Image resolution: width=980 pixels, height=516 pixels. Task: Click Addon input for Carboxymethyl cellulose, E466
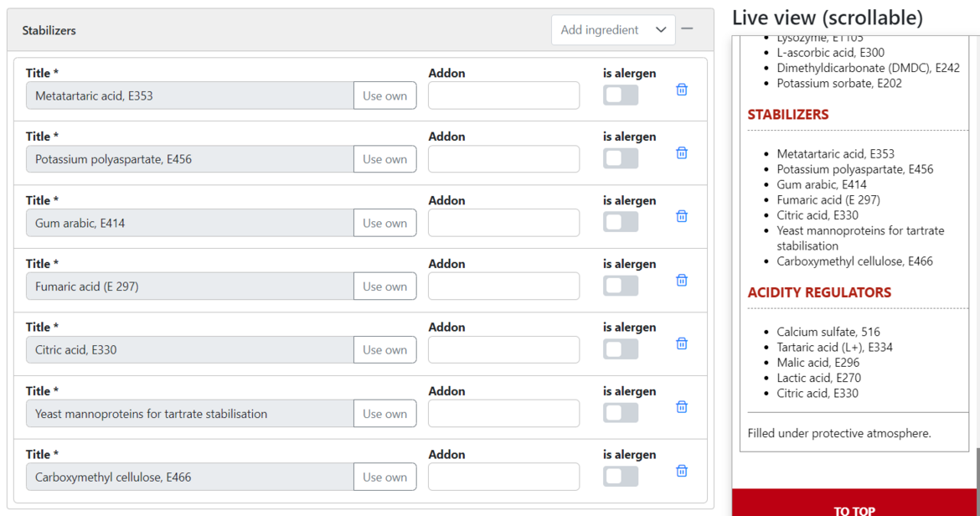click(x=503, y=477)
